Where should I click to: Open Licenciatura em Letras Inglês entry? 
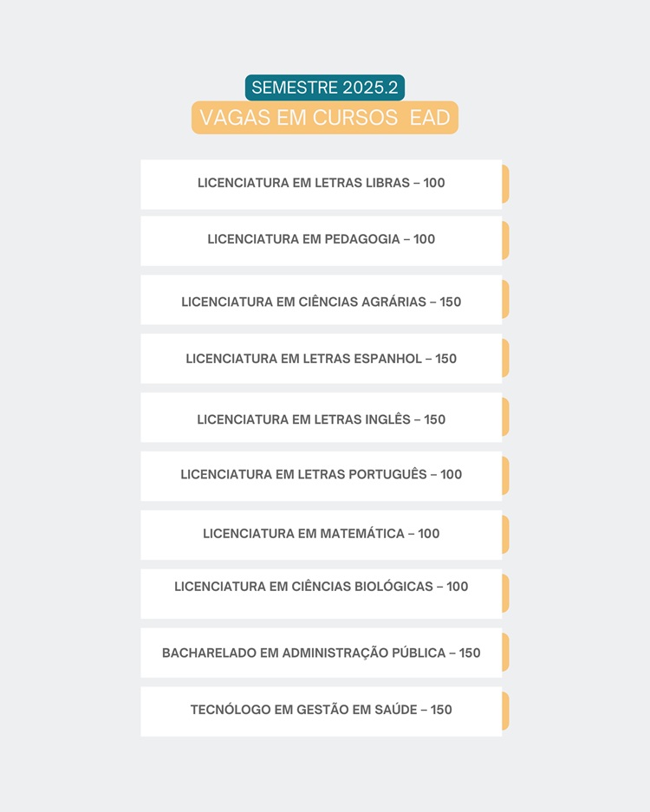point(321,419)
